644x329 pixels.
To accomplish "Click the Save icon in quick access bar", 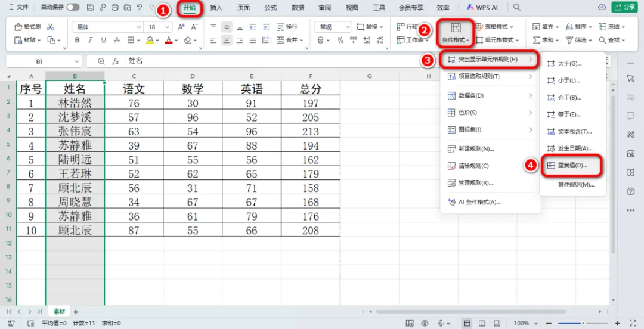I will pyautogui.click(x=91, y=7).
